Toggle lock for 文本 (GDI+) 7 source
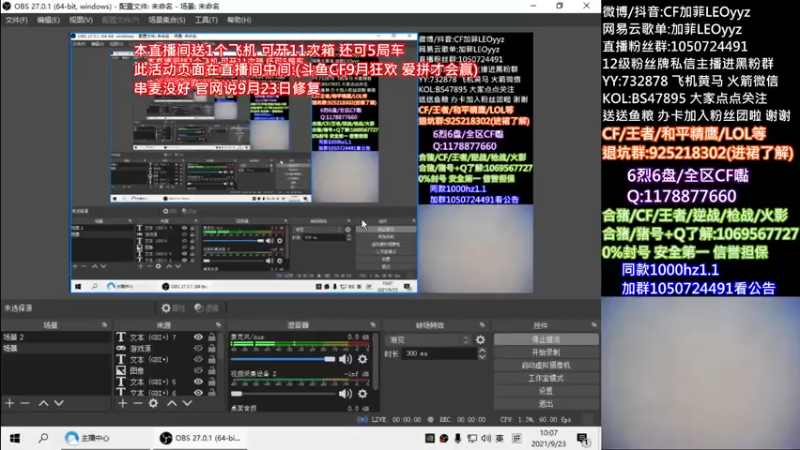Image resolution: width=800 pixels, height=450 pixels. pyautogui.click(x=212, y=337)
